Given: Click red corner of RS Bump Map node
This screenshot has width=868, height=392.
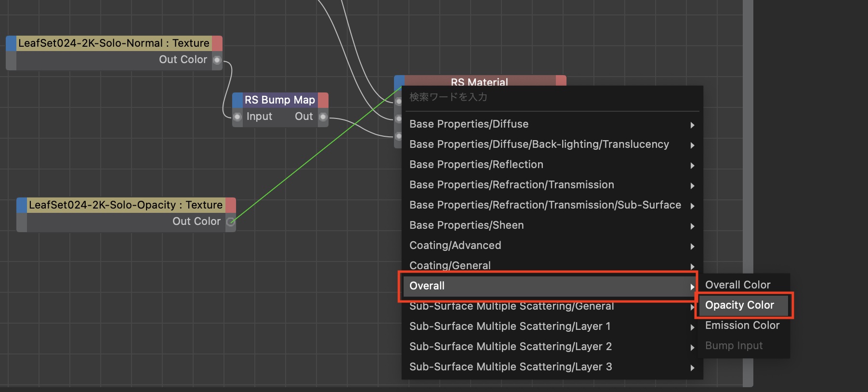Looking at the screenshot, I should pos(323,100).
